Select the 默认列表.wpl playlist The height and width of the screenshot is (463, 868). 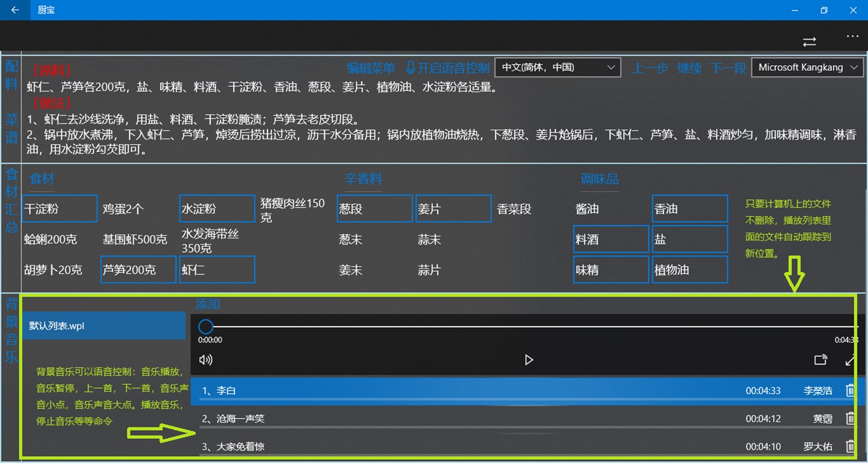[x=104, y=325]
